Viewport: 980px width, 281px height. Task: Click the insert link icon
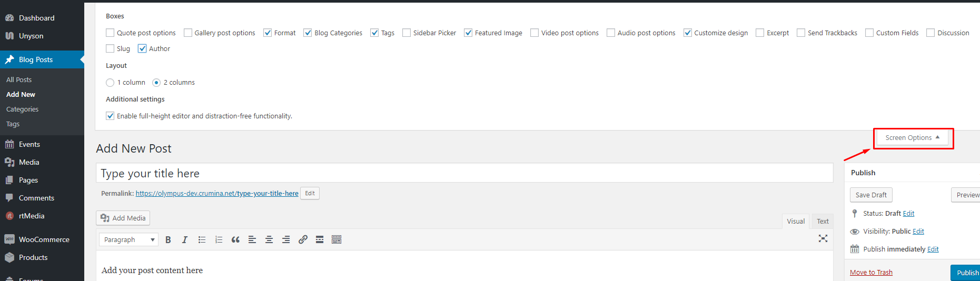click(303, 240)
